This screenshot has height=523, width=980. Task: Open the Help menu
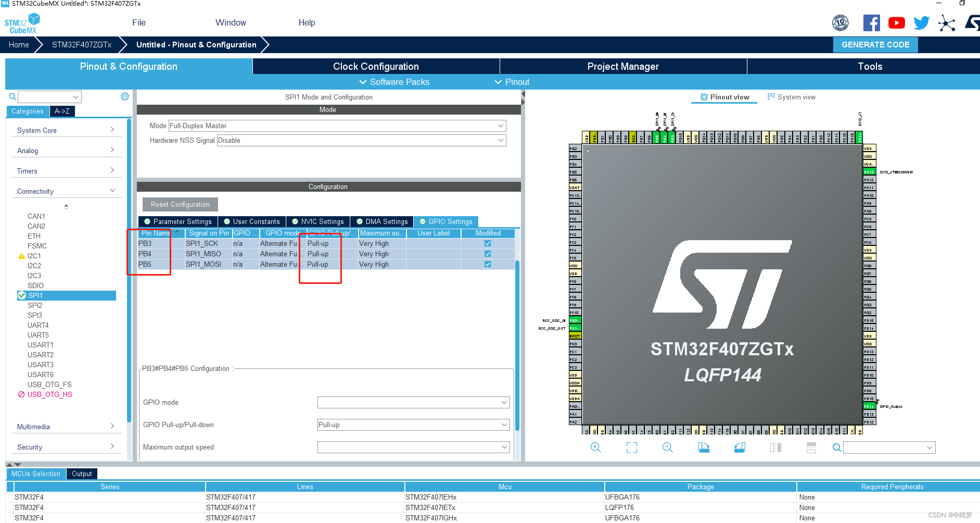point(307,22)
